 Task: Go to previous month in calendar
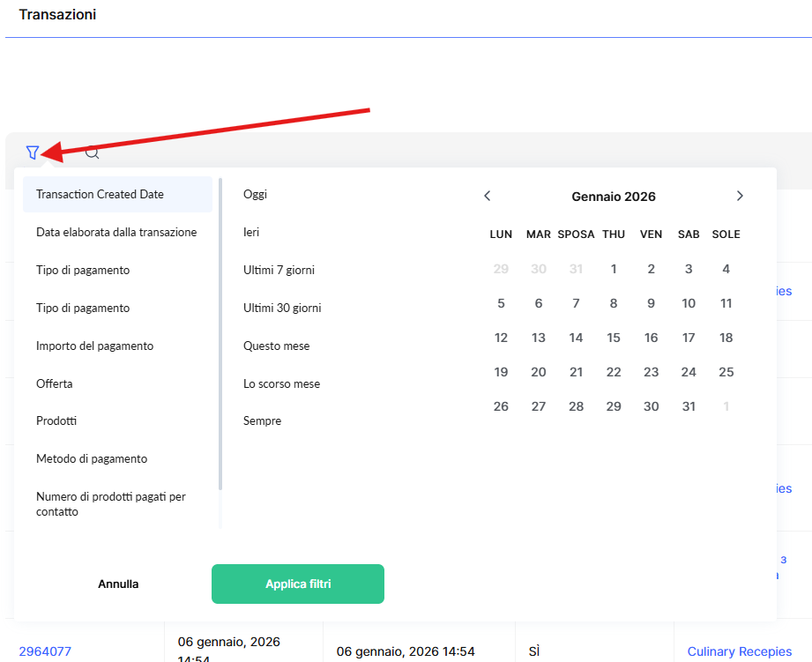[488, 196]
